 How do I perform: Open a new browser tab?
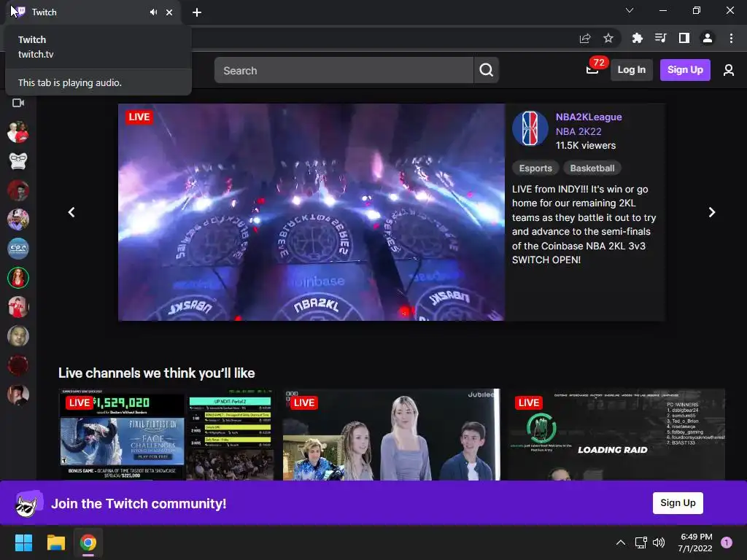click(197, 12)
